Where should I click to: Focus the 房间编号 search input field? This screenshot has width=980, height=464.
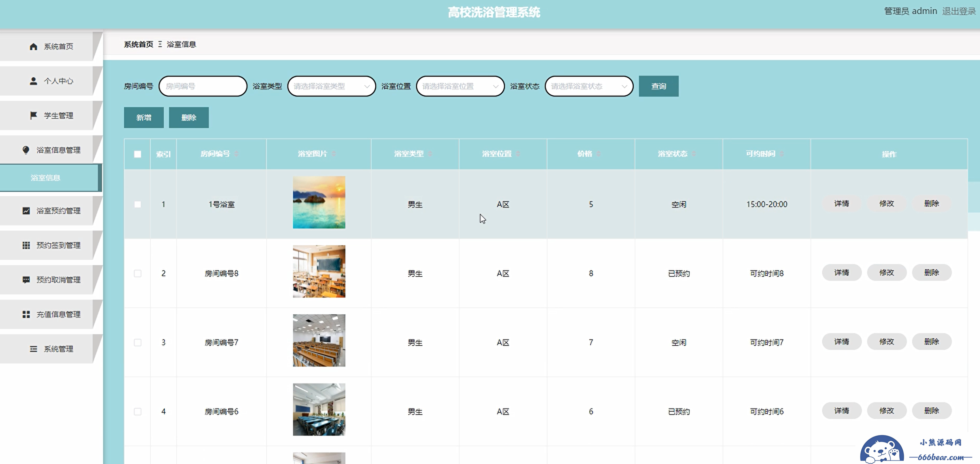(x=203, y=86)
